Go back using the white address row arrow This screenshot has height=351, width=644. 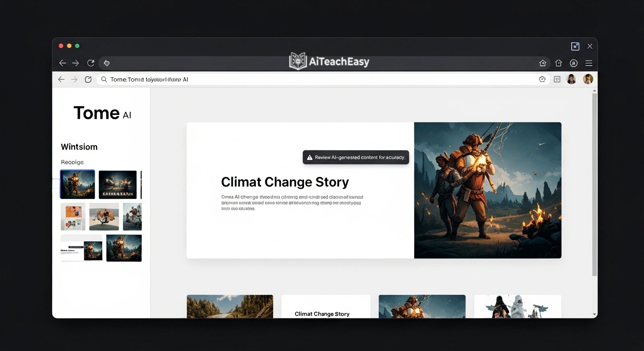pyautogui.click(x=61, y=80)
